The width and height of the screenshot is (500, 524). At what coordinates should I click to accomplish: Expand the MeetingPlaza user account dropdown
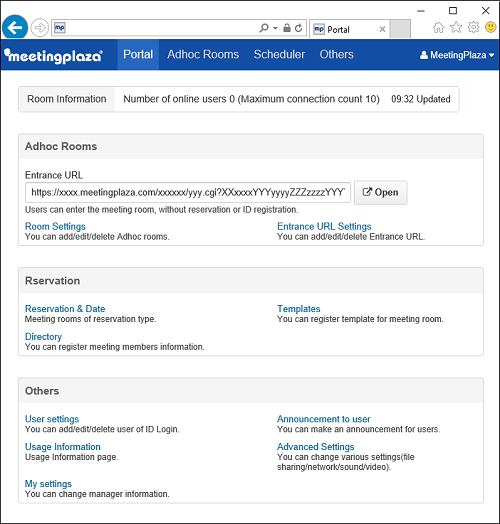click(x=457, y=55)
